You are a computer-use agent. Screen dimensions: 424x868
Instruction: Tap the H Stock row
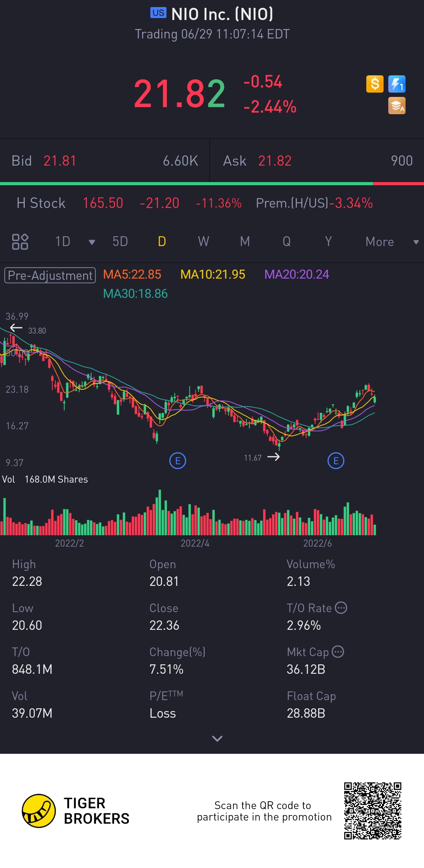(x=212, y=203)
